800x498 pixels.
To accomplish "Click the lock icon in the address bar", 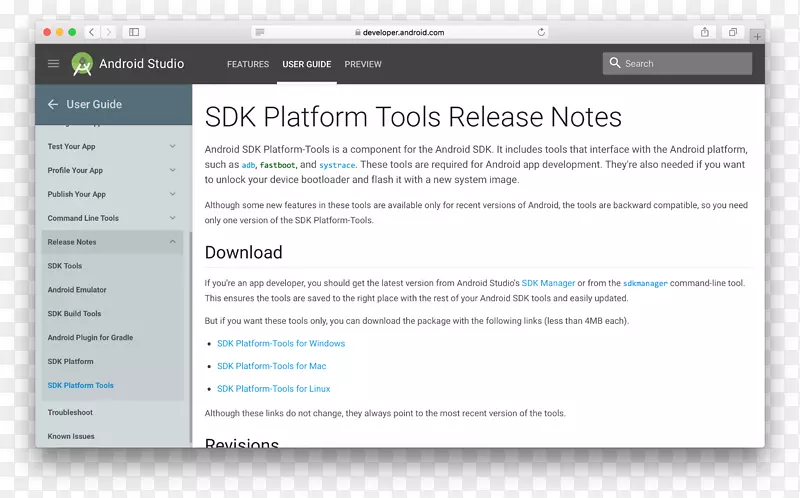I will coord(358,32).
